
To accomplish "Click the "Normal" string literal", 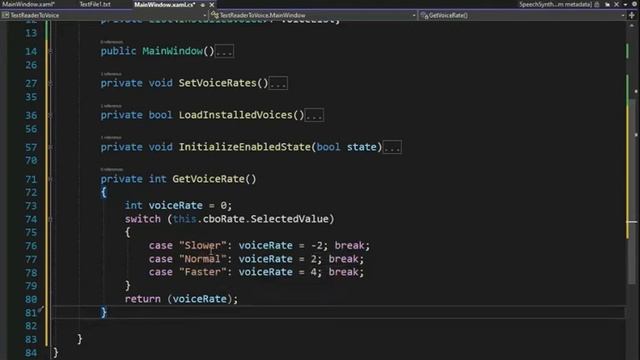I will point(202,259).
